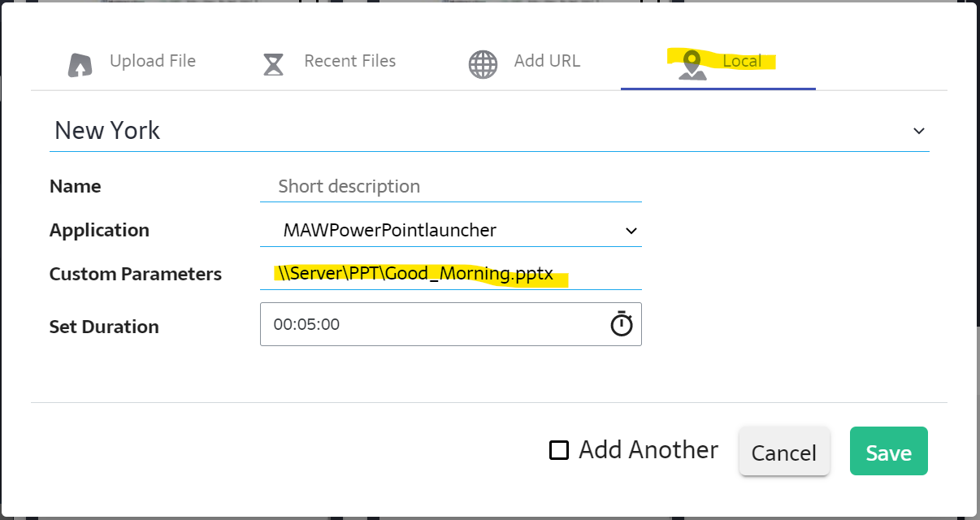Focus the Name short description field
980x520 pixels.
[450, 187]
